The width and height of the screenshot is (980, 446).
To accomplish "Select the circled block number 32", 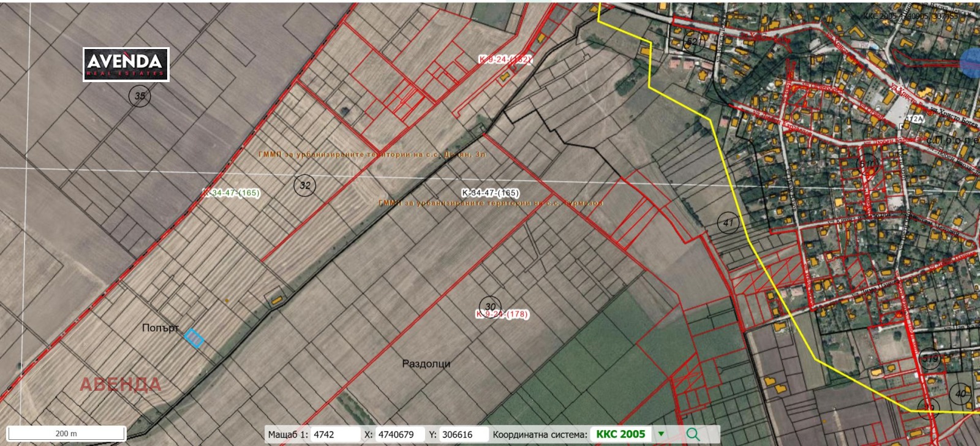I will [x=304, y=185].
